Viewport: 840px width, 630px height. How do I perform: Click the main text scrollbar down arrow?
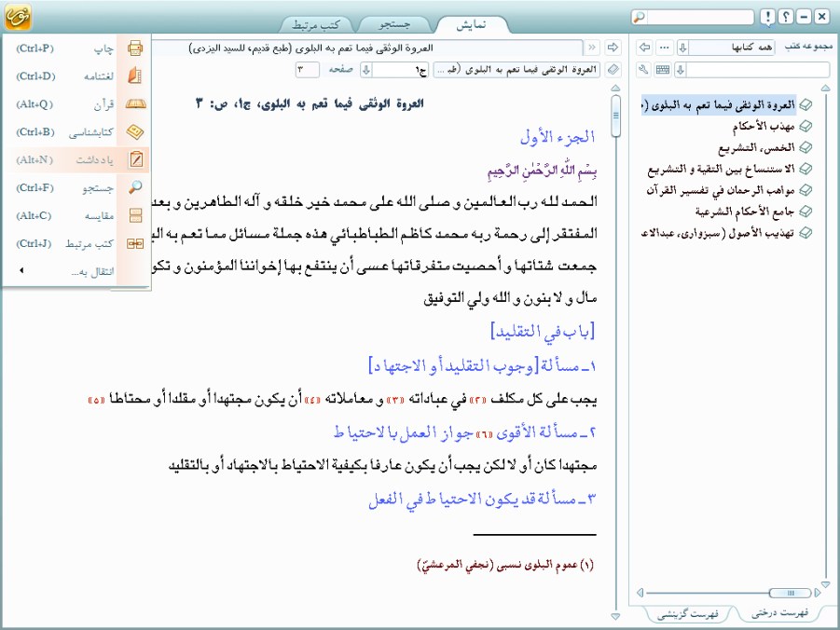(615, 617)
